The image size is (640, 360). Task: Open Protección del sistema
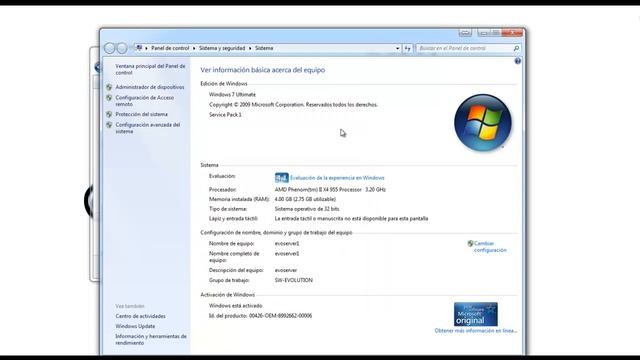142,114
